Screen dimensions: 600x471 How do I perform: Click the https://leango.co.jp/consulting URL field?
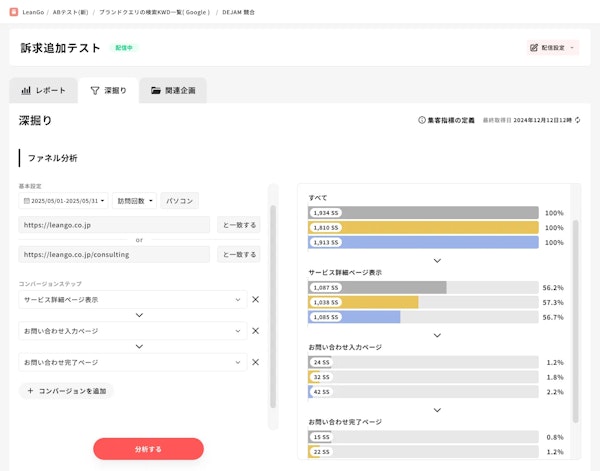coord(114,255)
